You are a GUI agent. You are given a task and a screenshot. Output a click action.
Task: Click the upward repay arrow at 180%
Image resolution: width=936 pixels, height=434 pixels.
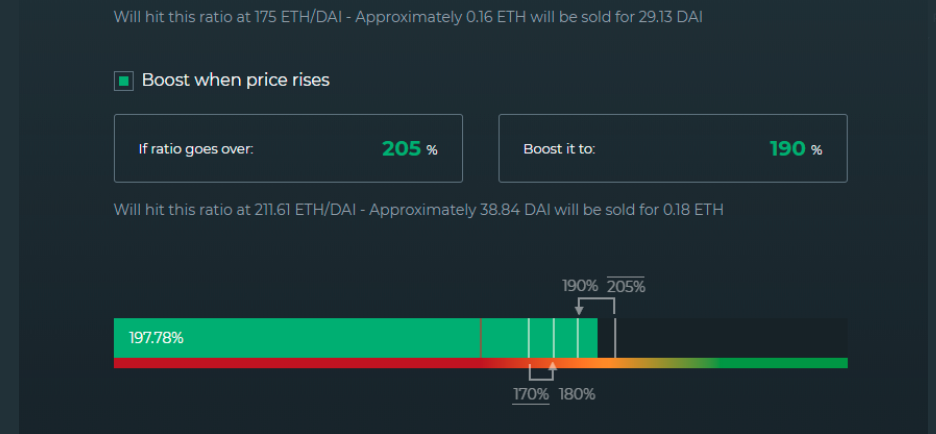pos(552,365)
